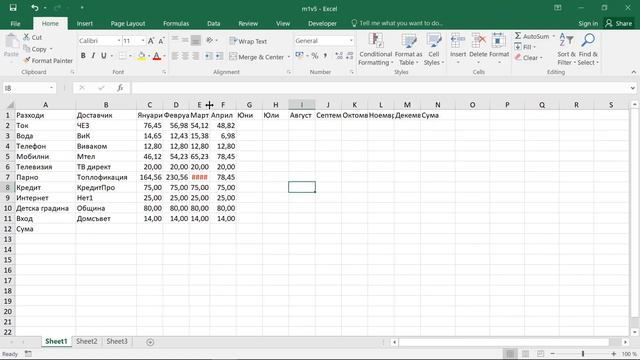Image resolution: width=640 pixels, height=360 pixels.
Task: Toggle Underline formatting
Action: pos(104,56)
